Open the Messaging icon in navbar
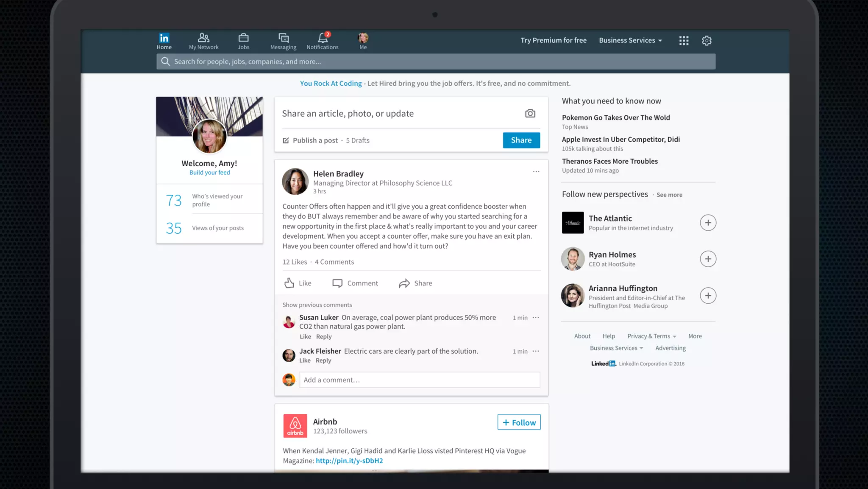The height and width of the screenshot is (489, 868). [x=283, y=38]
